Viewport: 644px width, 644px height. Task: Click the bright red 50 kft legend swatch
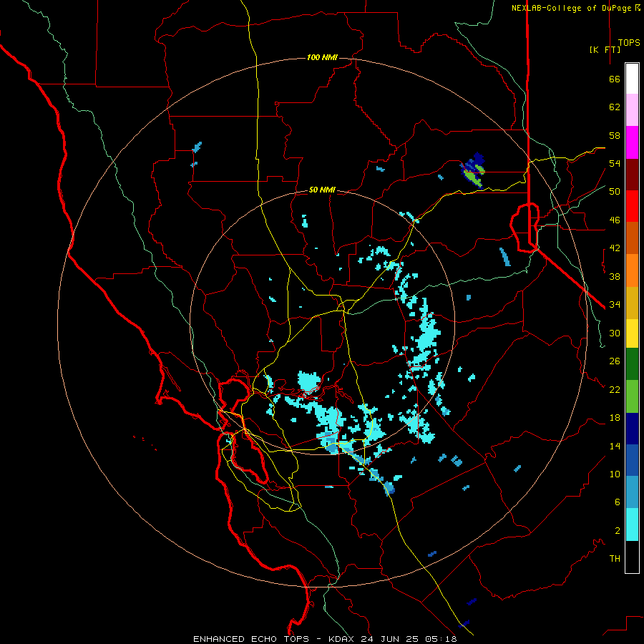tap(632, 206)
